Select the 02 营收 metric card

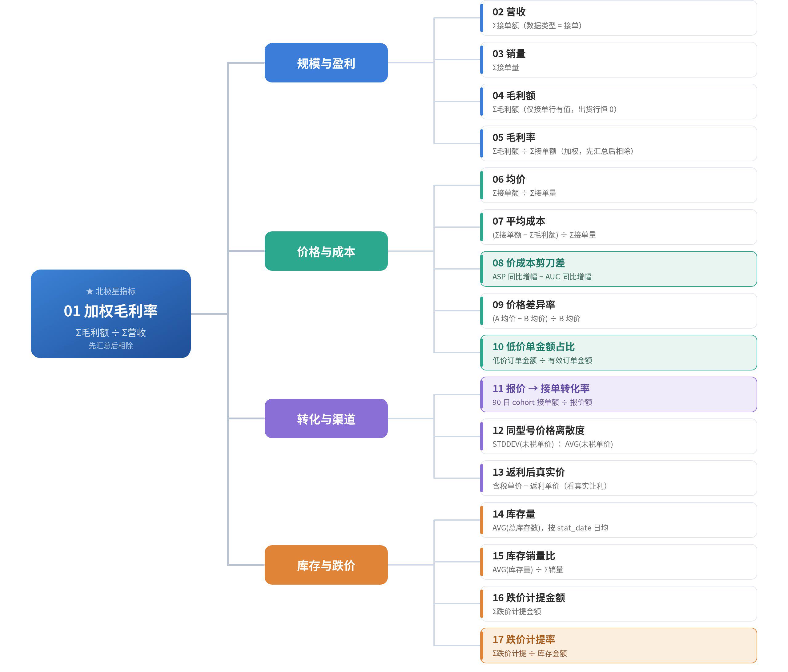618,18
